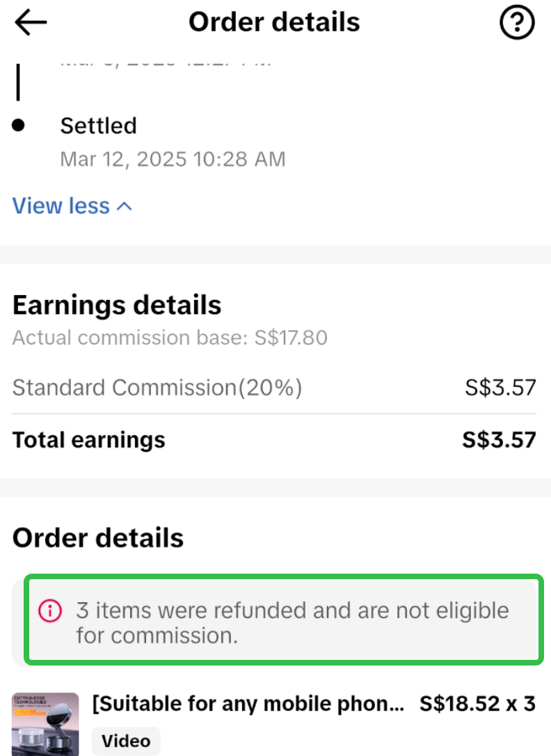Image resolution: width=551 pixels, height=756 pixels.
Task: Click the Settled timeline bullet dot
Action: (x=19, y=125)
